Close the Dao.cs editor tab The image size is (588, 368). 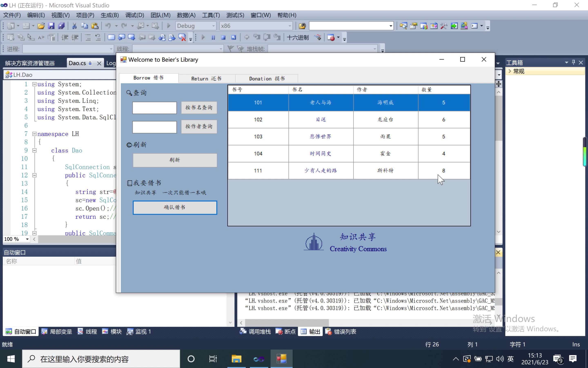pos(99,63)
